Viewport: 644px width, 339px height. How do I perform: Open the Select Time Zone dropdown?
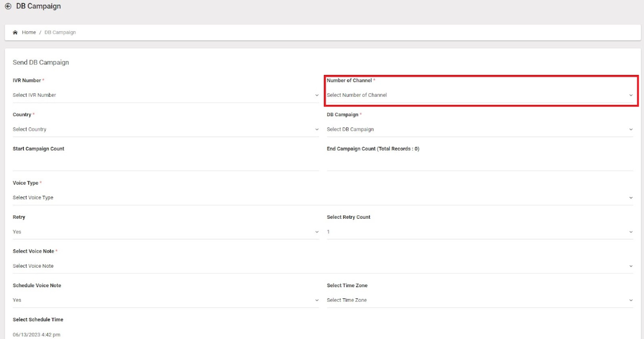(479, 301)
